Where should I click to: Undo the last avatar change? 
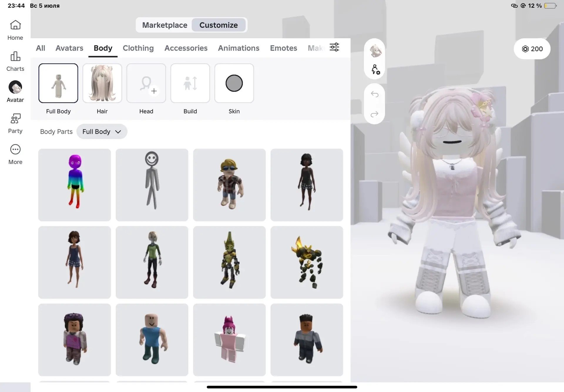click(x=375, y=94)
